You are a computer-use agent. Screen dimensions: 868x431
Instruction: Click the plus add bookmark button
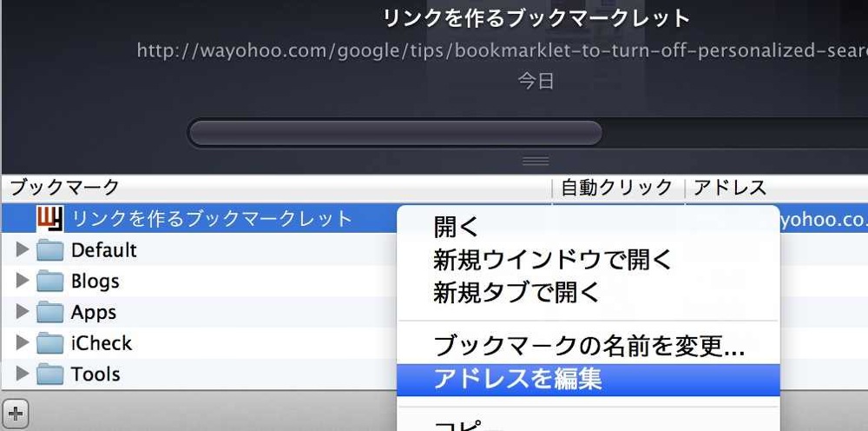(x=15, y=413)
